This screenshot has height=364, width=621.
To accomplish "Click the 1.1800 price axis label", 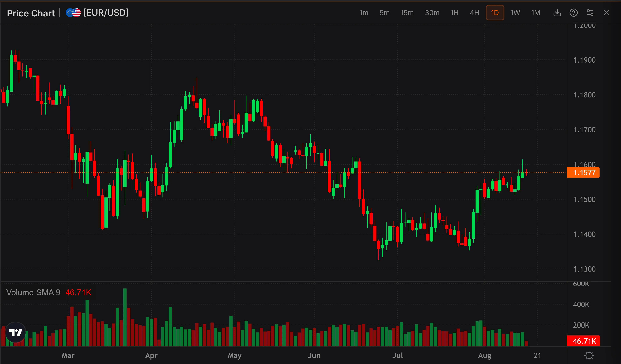I will (x=584, y=95).
